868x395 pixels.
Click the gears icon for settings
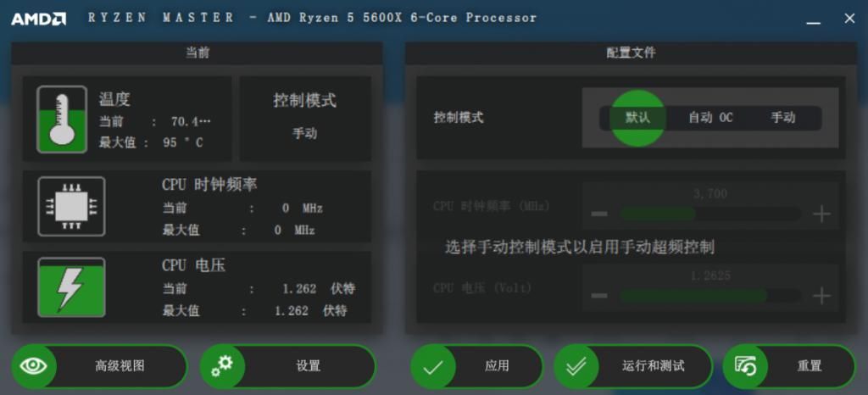click(223, 365)
